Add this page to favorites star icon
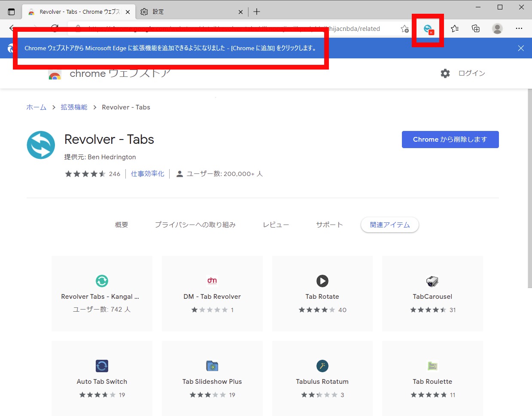 click(x=404, y=29)
